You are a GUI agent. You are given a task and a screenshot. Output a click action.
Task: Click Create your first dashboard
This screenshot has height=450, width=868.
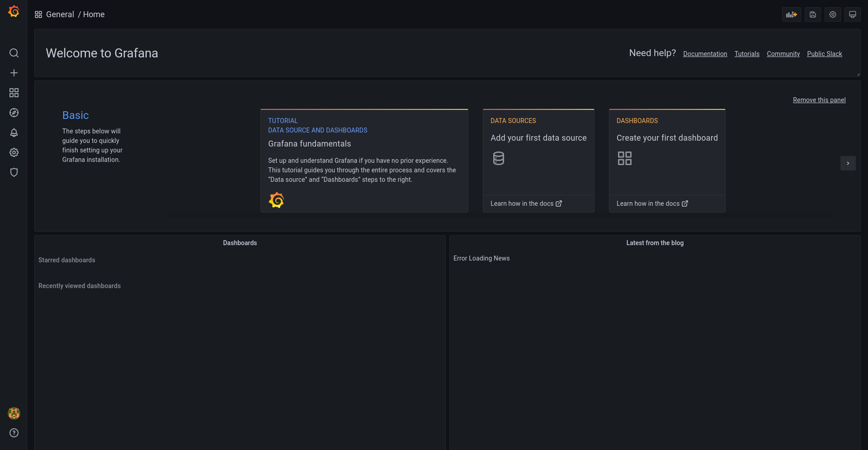[x=667, y=138]
